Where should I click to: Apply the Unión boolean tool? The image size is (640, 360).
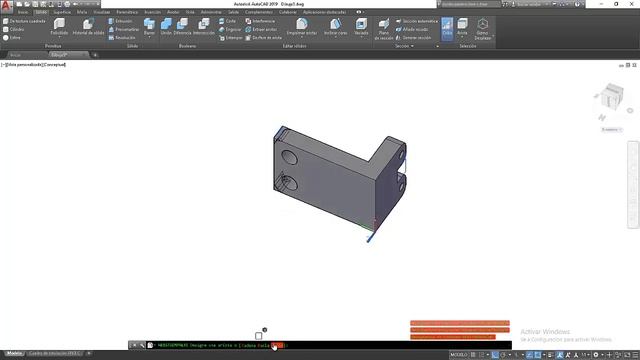pos(166,27)
